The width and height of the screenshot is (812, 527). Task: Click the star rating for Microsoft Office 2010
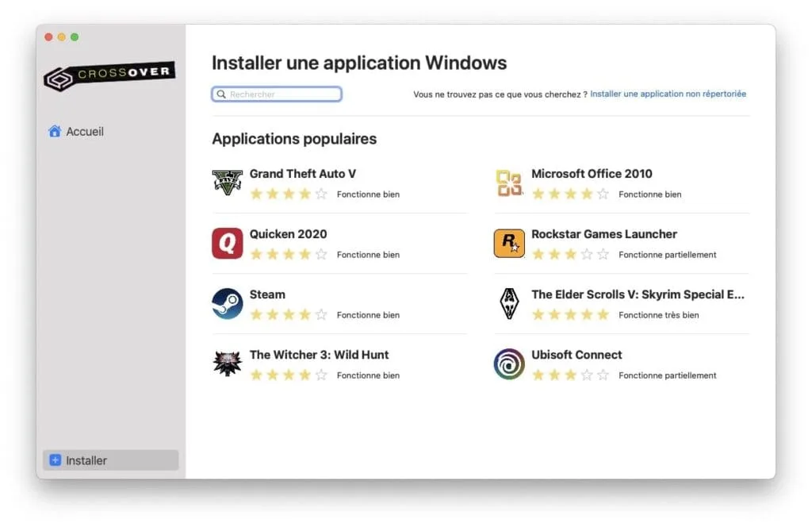click(570, 194)
